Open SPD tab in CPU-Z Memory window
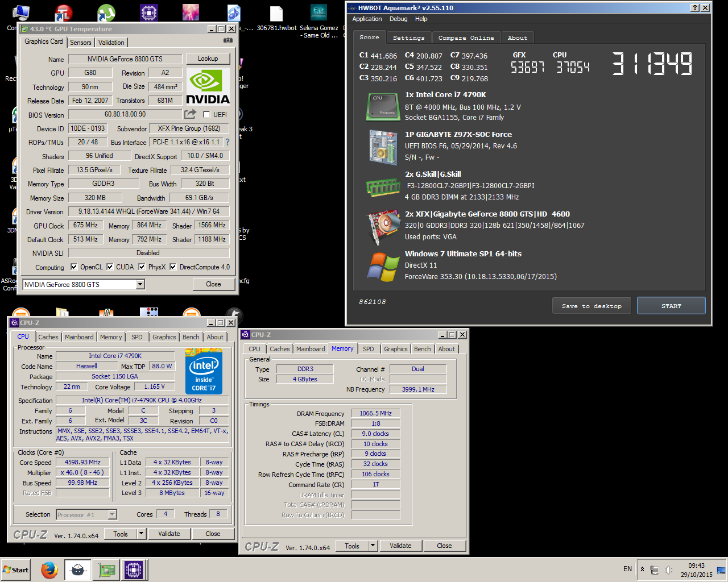 click(x=369, y=349)
